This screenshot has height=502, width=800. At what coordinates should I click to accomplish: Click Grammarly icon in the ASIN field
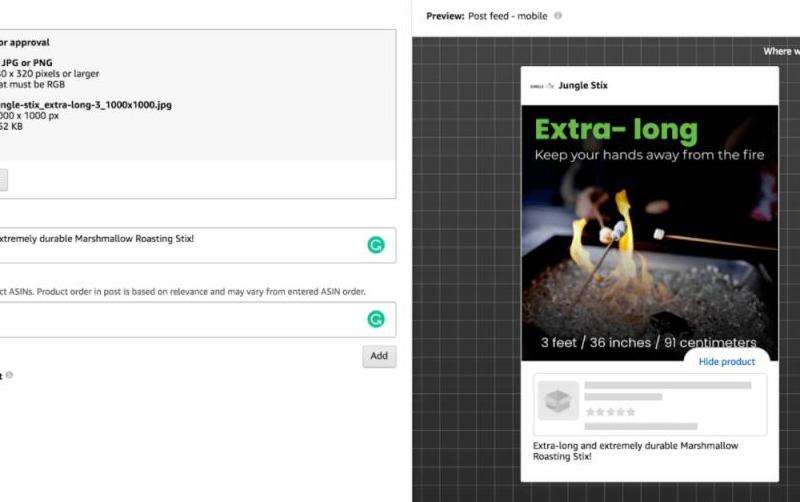[x=376, y=319]
